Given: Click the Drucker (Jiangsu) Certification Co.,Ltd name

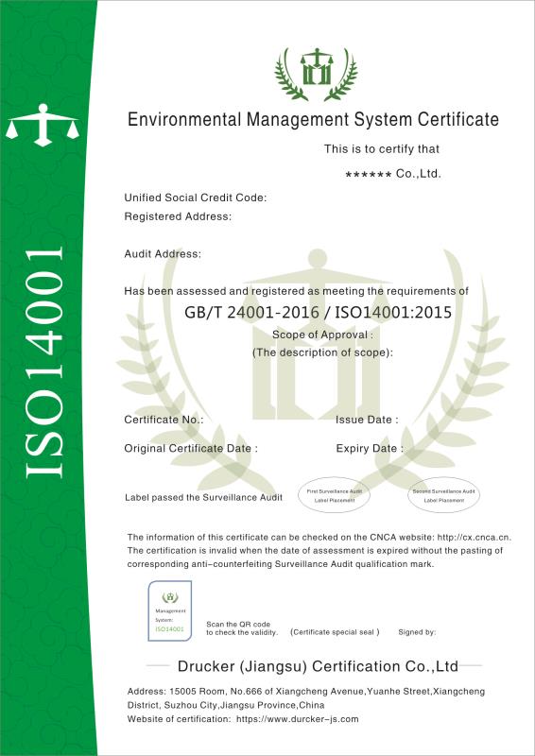Looking at the screenshot, I should (318, 666).
